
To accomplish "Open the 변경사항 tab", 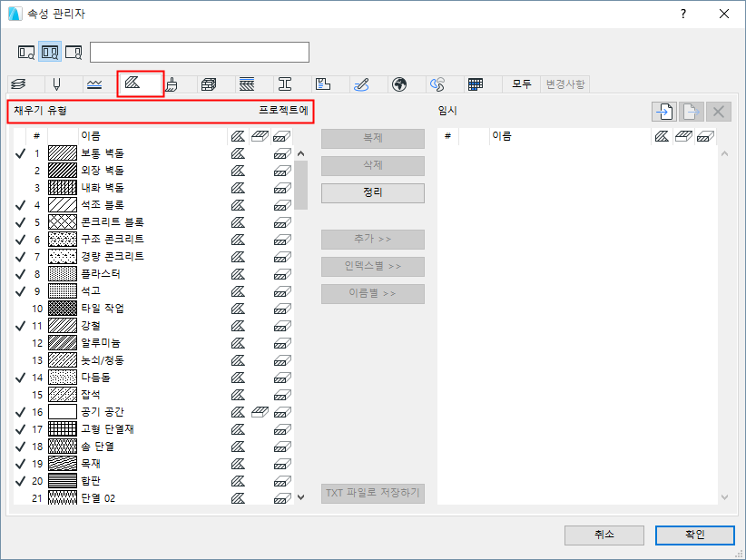I will (x=565, y=84).
